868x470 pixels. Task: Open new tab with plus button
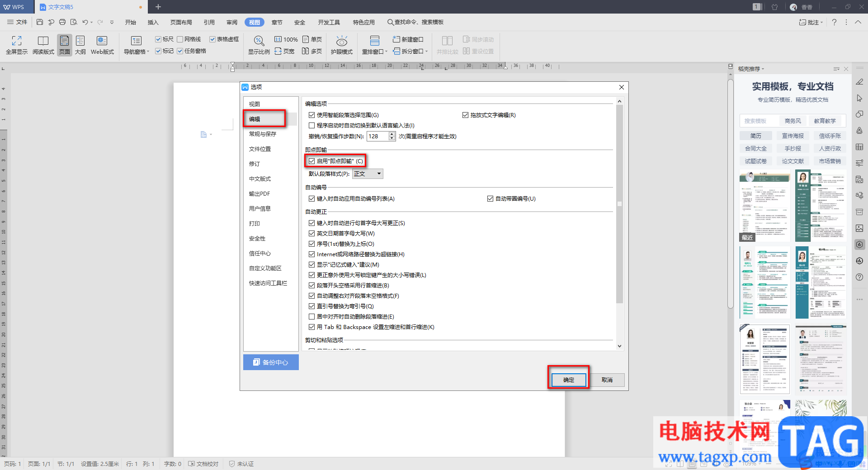tap(158, 7)
